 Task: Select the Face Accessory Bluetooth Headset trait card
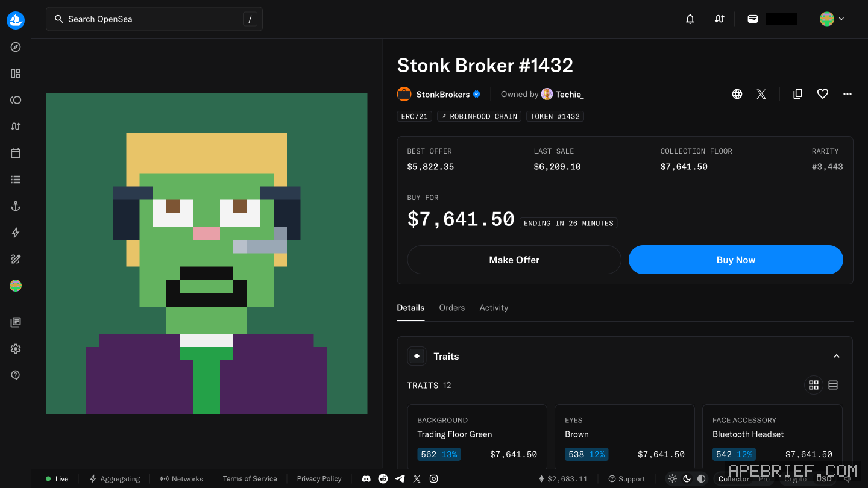tap(772, 436)
